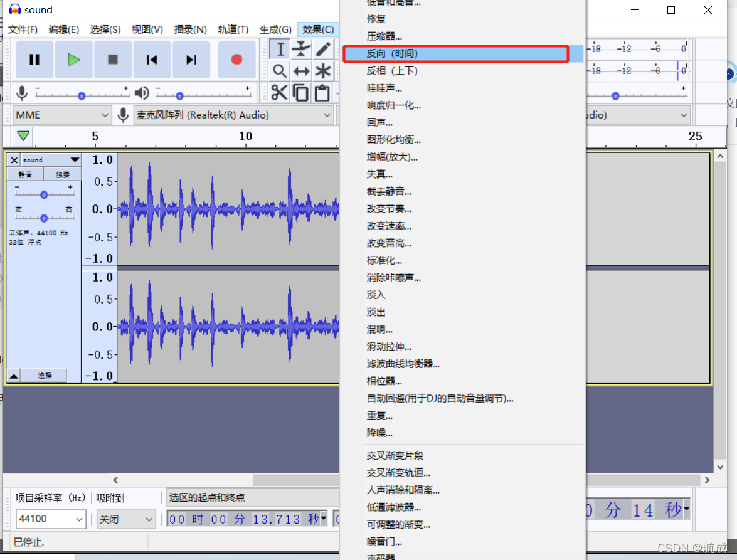Skip to start of the track
The height and width of the screenshot is (560, 737).
pyautogui.click(x=152, y=60)
